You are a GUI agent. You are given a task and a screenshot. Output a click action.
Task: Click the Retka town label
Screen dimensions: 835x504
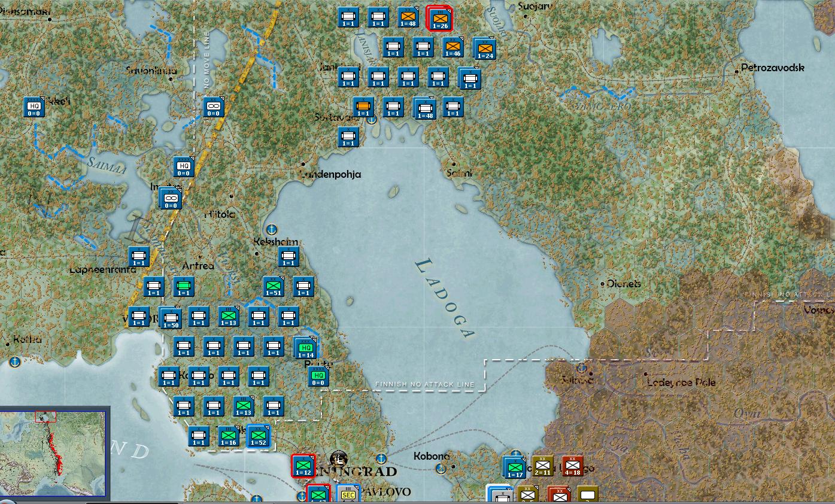(x=27, y=339)
